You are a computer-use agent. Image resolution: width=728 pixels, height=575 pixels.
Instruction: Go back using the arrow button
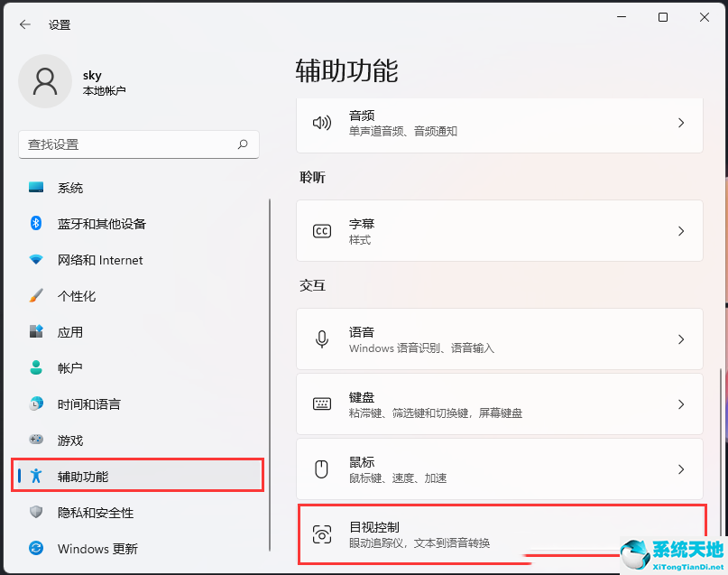(x=24, y=24)
